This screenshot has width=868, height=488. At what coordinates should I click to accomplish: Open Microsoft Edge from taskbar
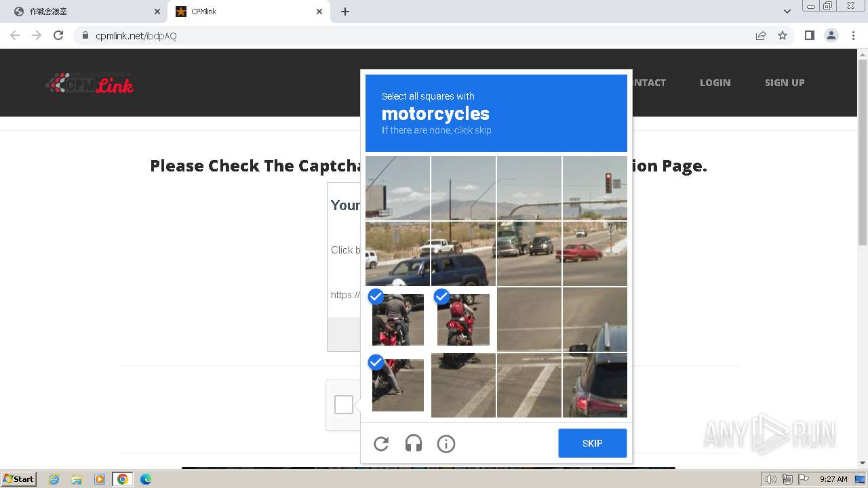click(145, 479)
